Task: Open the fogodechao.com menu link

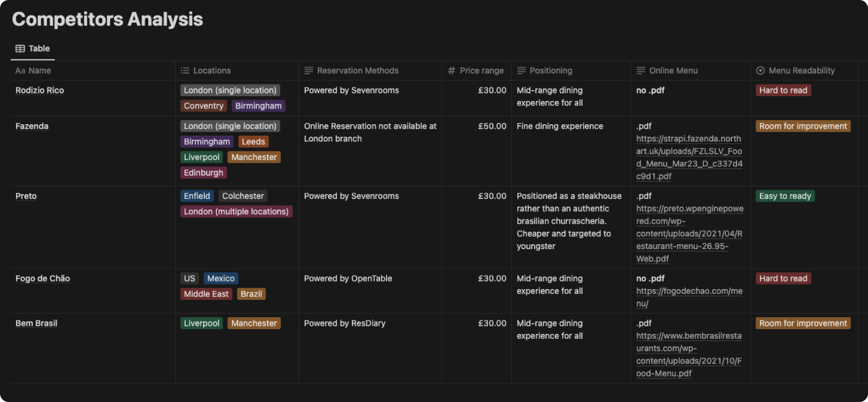Action: (689, 291)
